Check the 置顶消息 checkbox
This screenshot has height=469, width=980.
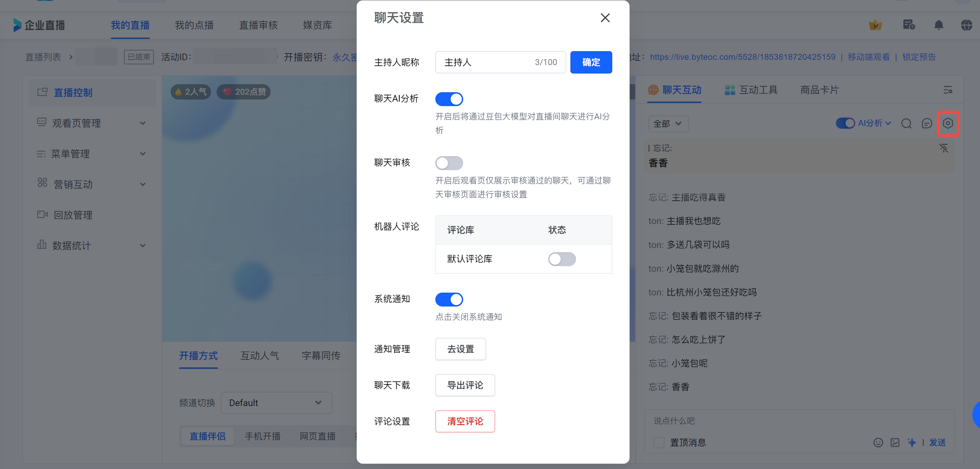coord(659,443)
